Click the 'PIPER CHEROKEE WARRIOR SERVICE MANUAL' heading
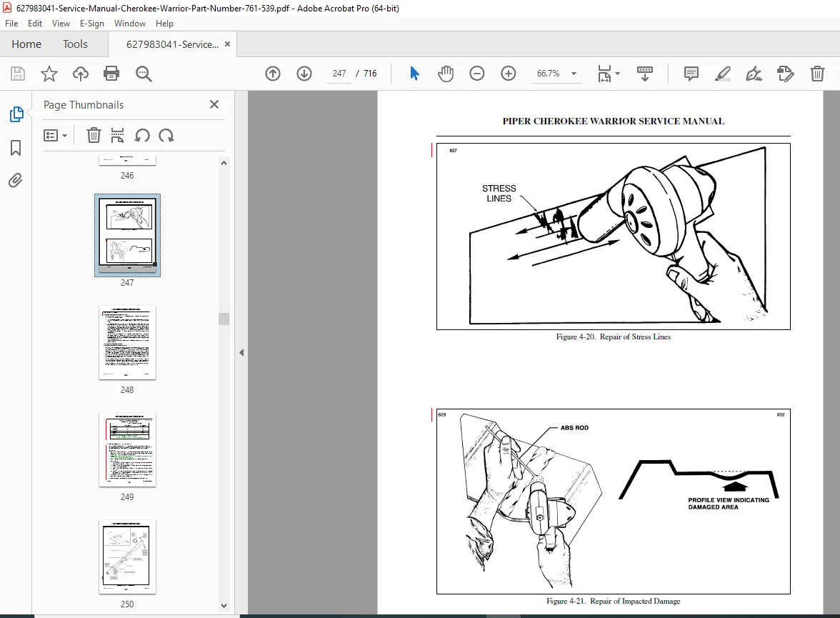The height and width of the screenshot is (618, 840). pos(614,121)
